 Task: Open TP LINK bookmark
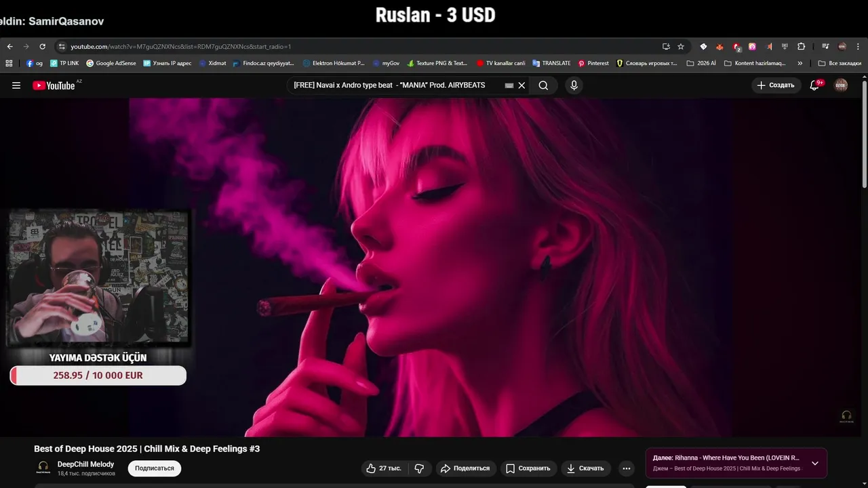64,63
